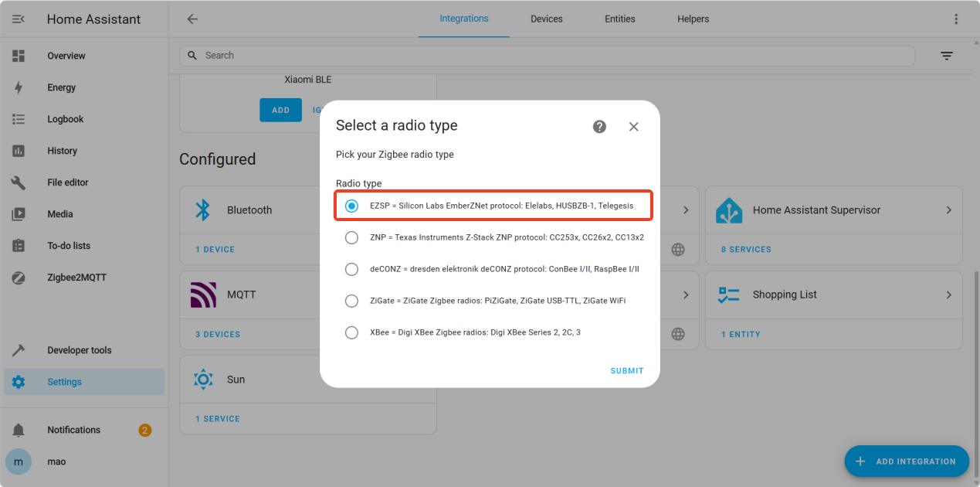980x487 pixels.
Task: Open Settings gear icon
Action: [19, 382]
